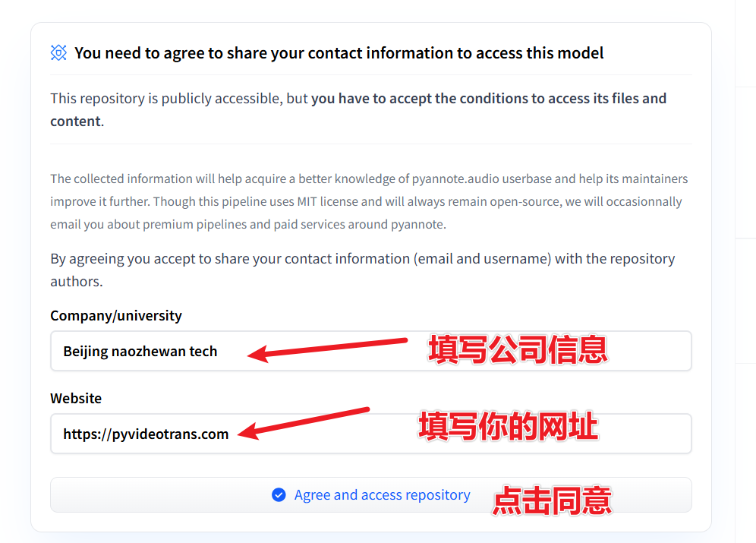
Task: Click the "Website" field label
Action: pos(76,398)
